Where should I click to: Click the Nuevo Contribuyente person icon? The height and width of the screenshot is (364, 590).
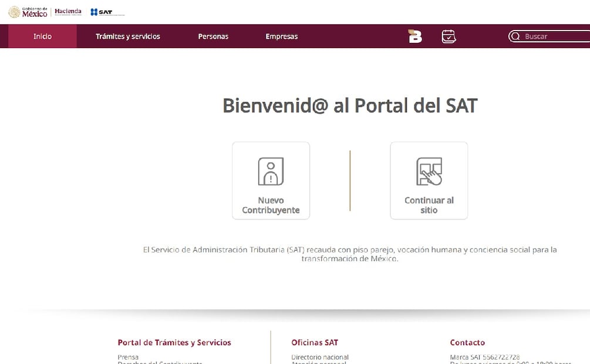271,171
